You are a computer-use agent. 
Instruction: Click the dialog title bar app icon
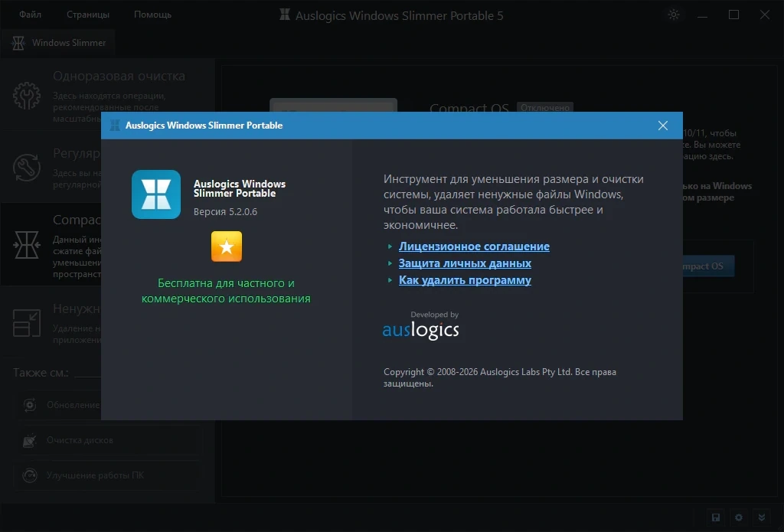pos(115,126)
